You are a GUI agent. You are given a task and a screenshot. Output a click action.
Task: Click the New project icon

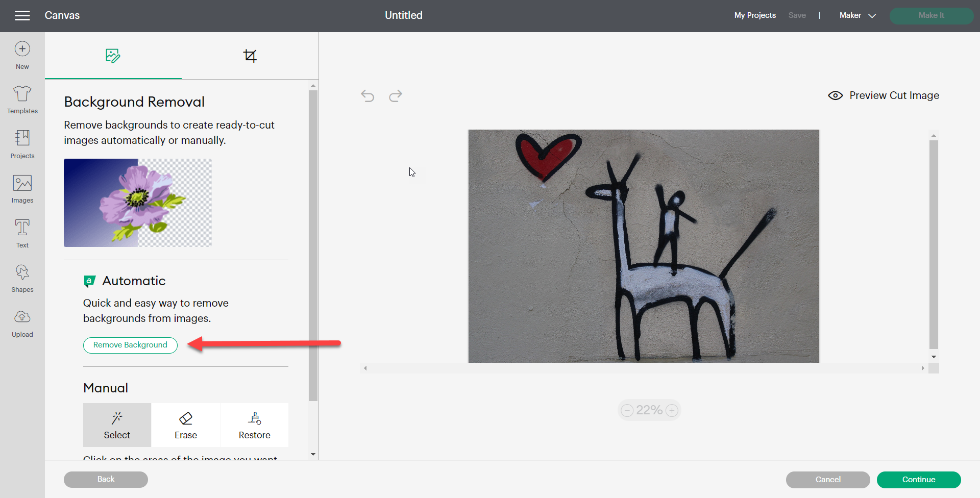pyautogui.click(x=22, y=55)
